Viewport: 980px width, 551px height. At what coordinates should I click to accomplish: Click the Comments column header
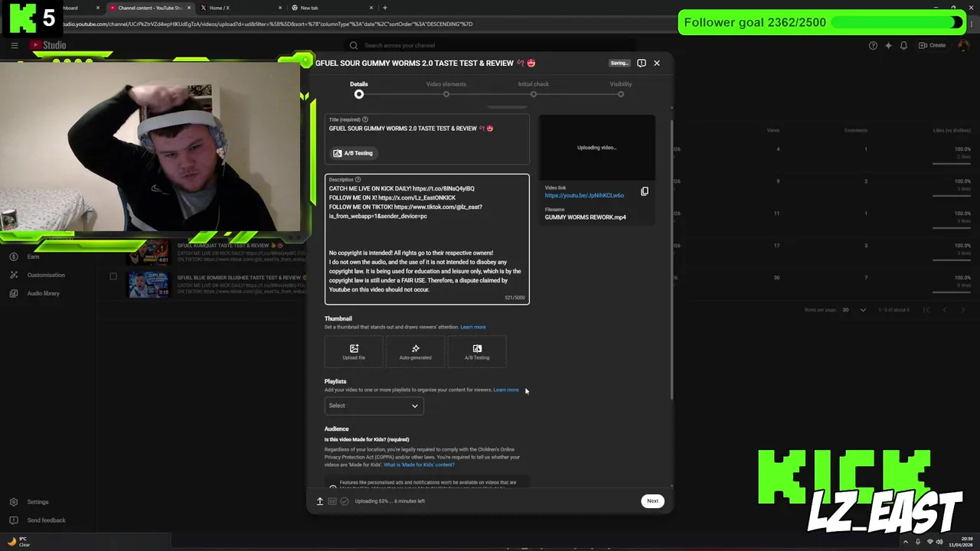856,130
